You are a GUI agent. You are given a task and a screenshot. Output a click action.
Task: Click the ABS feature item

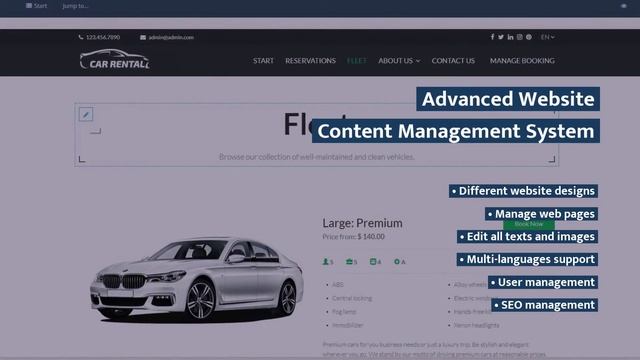pyautogui.click(x=338, y=284)
